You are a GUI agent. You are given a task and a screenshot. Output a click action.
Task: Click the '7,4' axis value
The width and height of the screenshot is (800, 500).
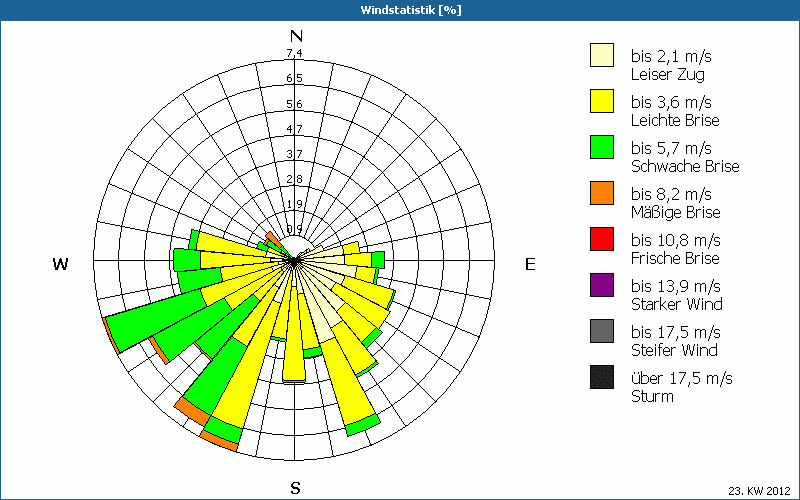click(x=294, y=53)
